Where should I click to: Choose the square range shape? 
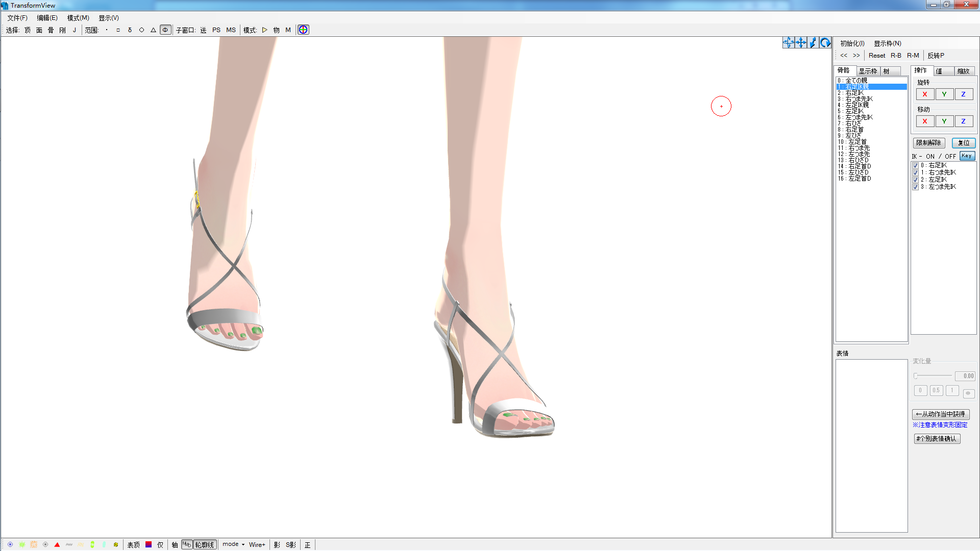pyautogui.click(x=118, y=30)
